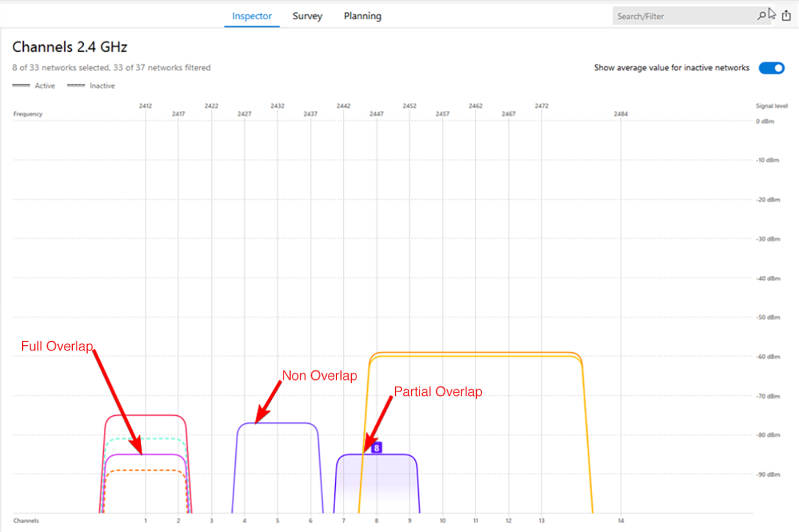Select the Inspector tab
The image size is (799, 532).
[252, 16]
